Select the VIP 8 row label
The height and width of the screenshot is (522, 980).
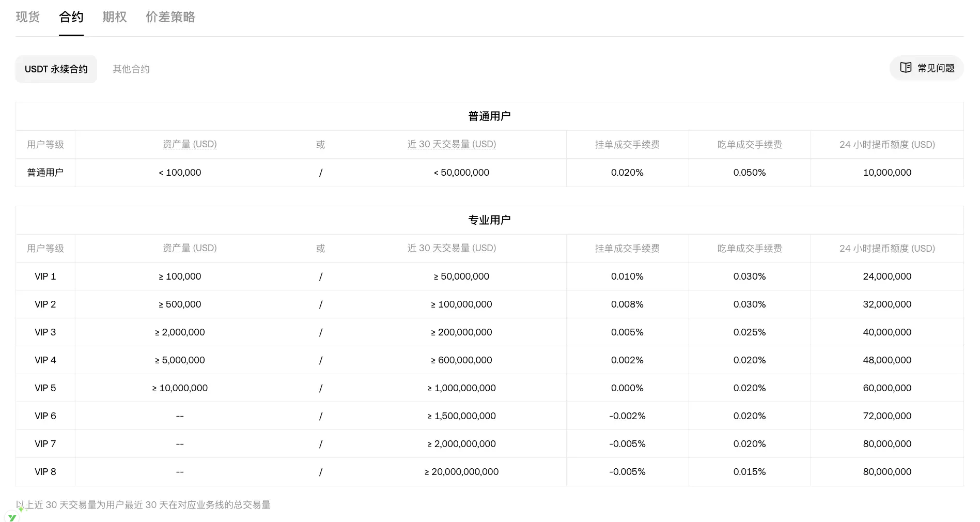45,472
